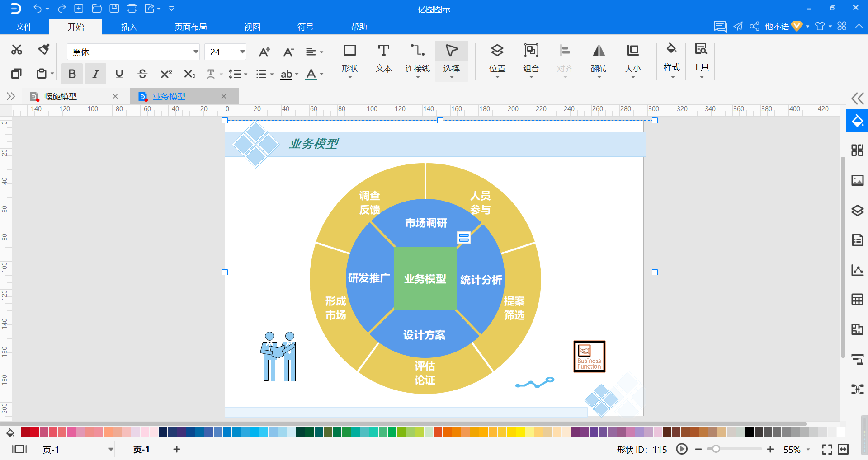Expand font color dropdown arrow
868x460 pixels.
pyautogui.click(x=321, y=74)
